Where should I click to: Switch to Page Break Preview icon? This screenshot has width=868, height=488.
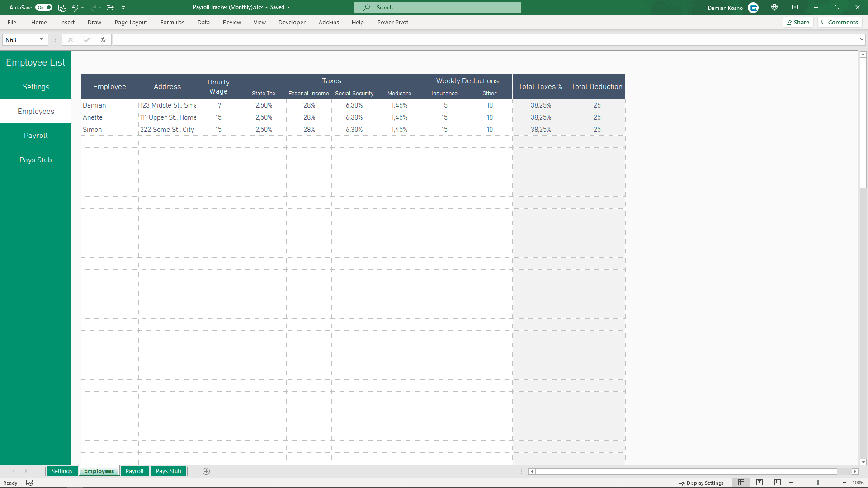[778, 483]
